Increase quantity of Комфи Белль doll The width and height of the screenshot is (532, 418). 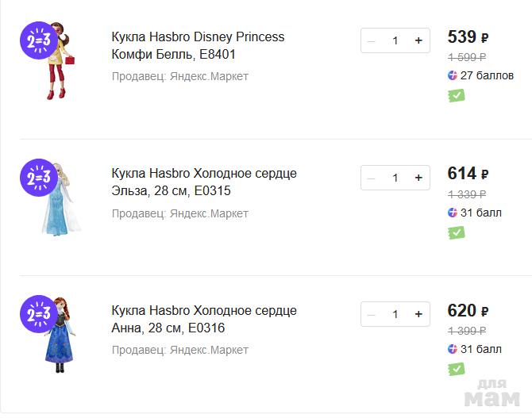pos(418,41)
